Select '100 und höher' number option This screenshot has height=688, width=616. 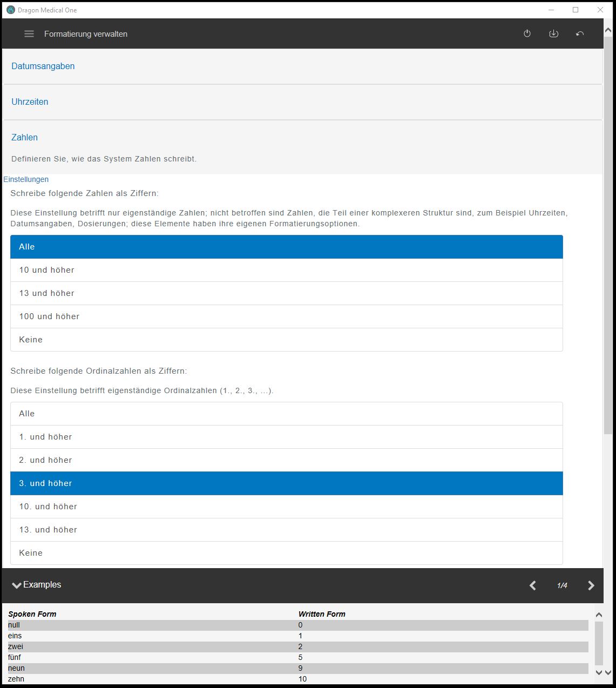click(x=286, y=316)
